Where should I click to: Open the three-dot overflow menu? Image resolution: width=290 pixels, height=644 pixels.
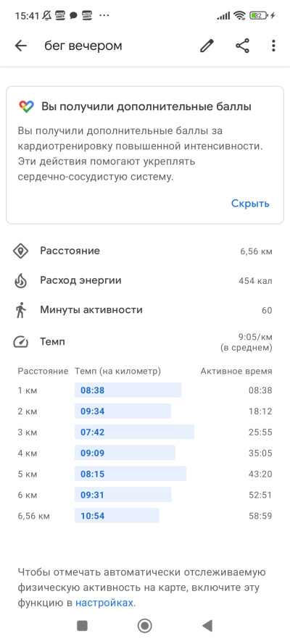coord(273,46)
